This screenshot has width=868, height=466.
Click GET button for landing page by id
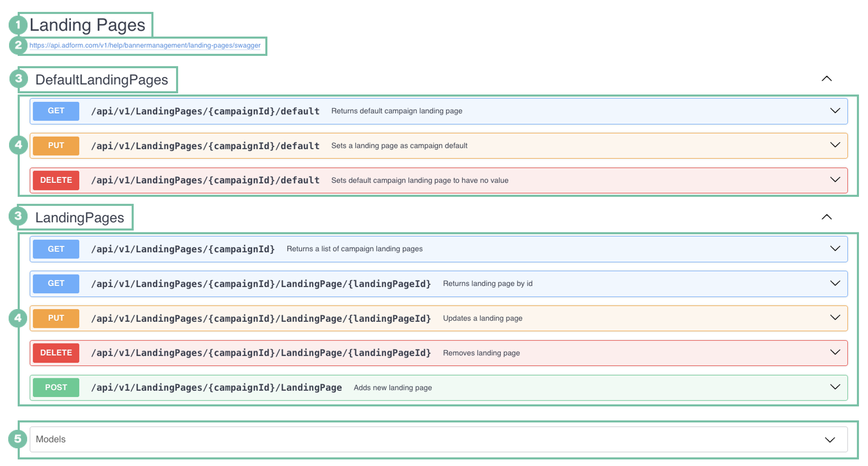pos(56,284)
